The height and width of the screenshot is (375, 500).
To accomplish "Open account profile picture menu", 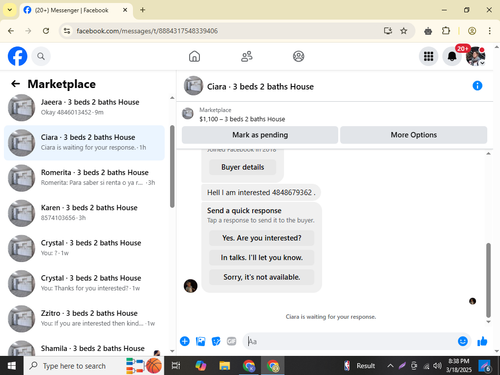I will [x=475, y=56].
